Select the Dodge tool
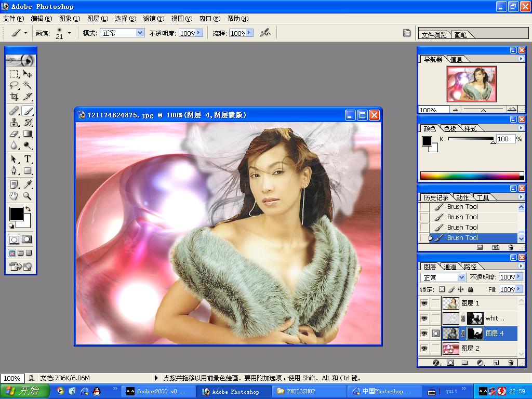Image resolution: width=532 pixels, height=399 pixels. (27, 145)
